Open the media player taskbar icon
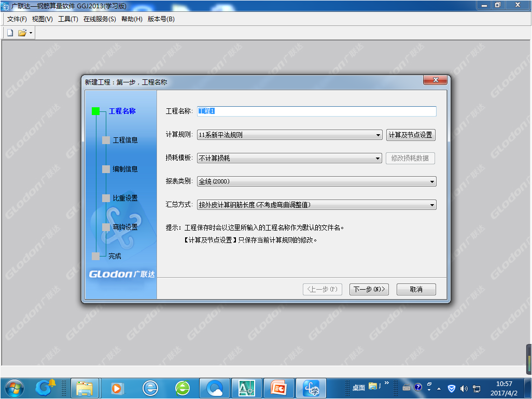Screen dimensions: 532x399 click(x=117, y=389)
